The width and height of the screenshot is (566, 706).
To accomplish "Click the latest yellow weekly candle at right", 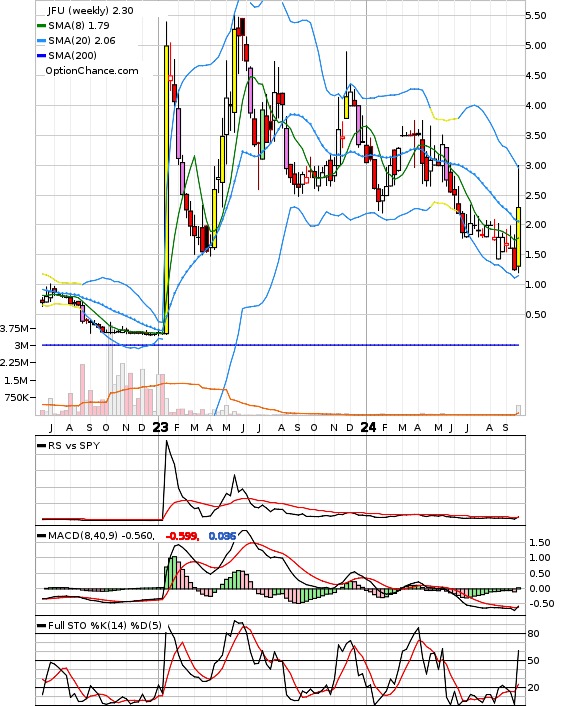I will (519, 236).
